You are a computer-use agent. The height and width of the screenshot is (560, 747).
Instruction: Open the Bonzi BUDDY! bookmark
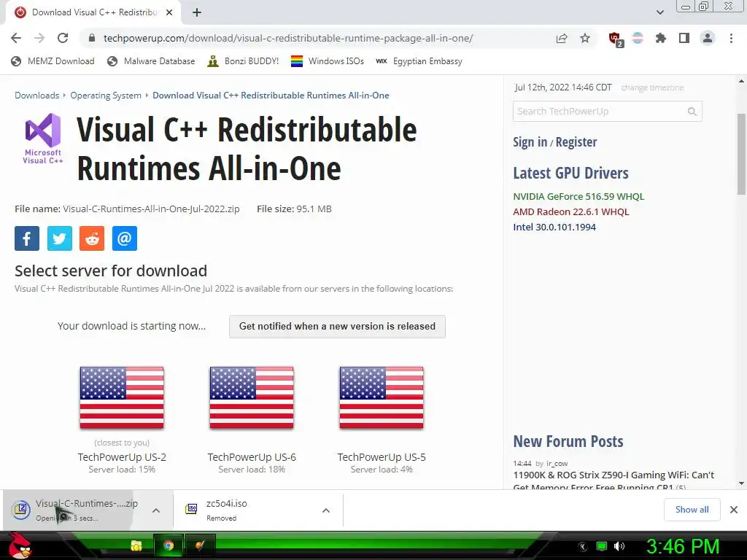pos(243,61)
